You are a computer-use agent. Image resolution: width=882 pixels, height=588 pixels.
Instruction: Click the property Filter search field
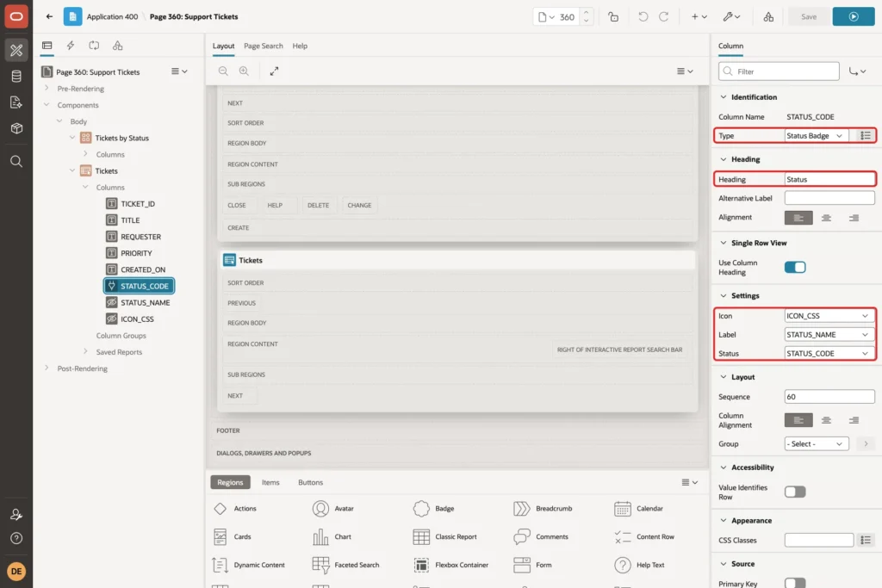tap(779, 71)
